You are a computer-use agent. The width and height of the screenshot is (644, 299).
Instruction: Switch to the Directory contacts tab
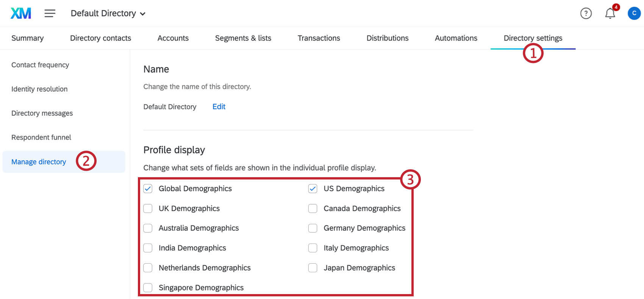pos(100,38)
